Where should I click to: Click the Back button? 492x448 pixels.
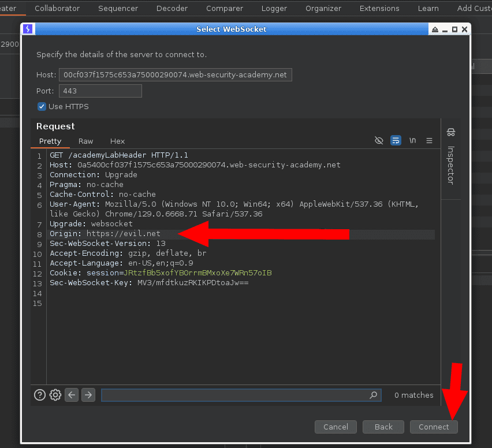(383, 427)
